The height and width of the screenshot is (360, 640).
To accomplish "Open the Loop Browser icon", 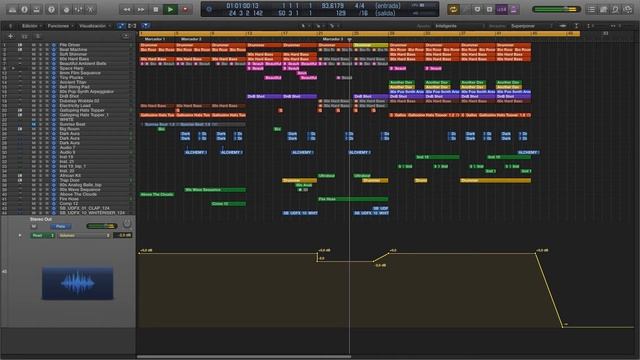I will pos(616,9).
